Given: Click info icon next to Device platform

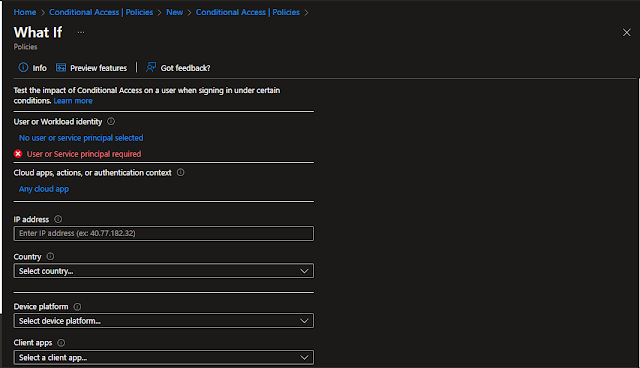Looking at the screenshot, I should click(77, 306).
